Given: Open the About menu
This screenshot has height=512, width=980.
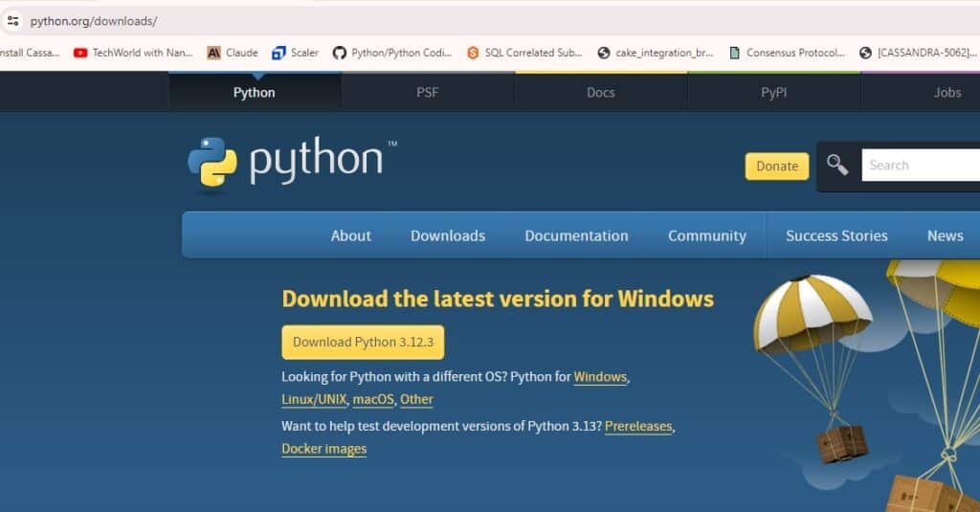Looking at the screenshot, I should [350, 235].
